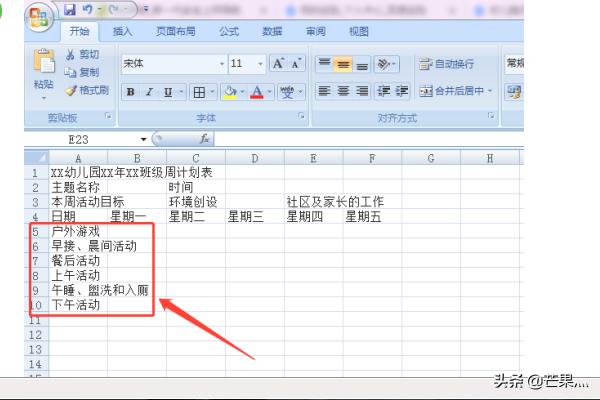The height and width of the screenshot is (400, 600).
Task: Click the insert function fx icon
Action: [204, 139]
